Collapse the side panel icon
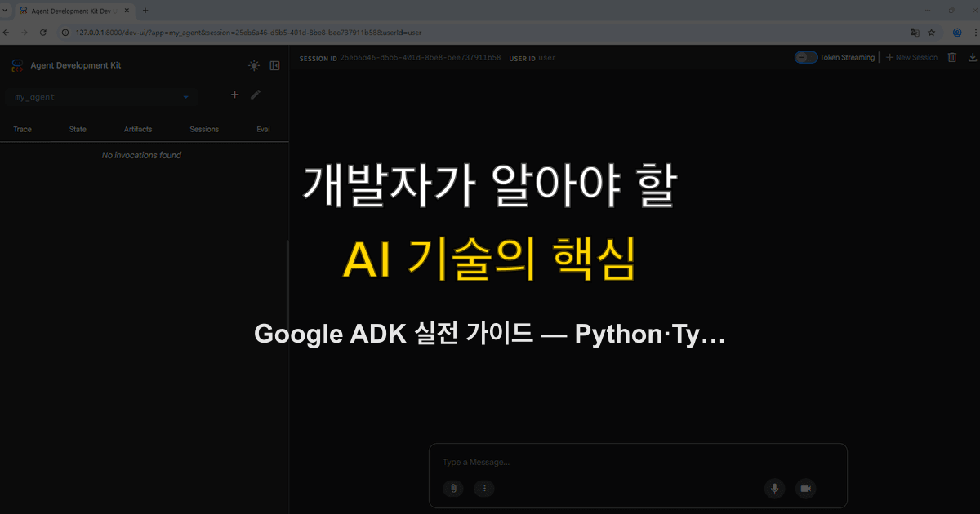The image size is (980, 514). click(275, 65)
